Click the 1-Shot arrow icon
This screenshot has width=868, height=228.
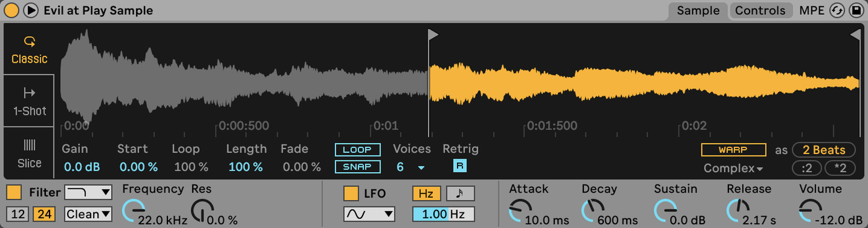(x=29, y=93)
